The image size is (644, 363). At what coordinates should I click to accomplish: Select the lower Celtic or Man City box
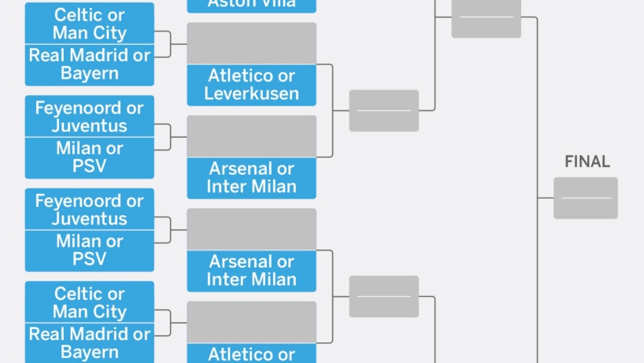90,302
